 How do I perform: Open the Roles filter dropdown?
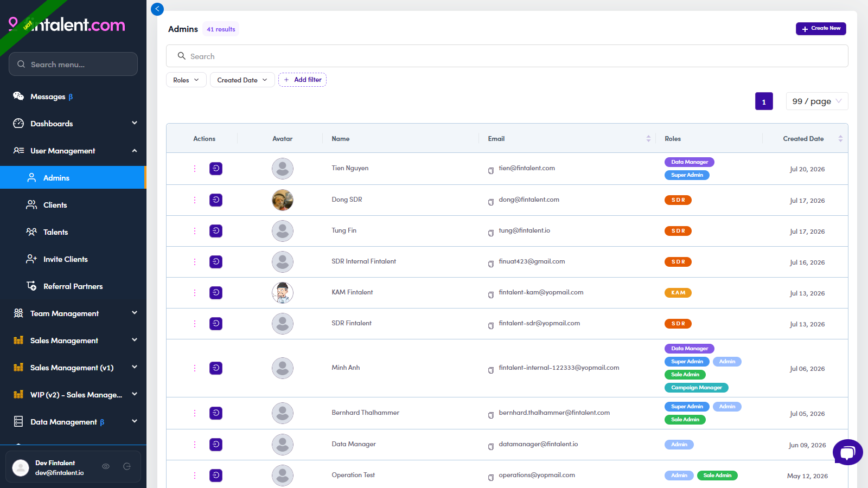point(186,80)
